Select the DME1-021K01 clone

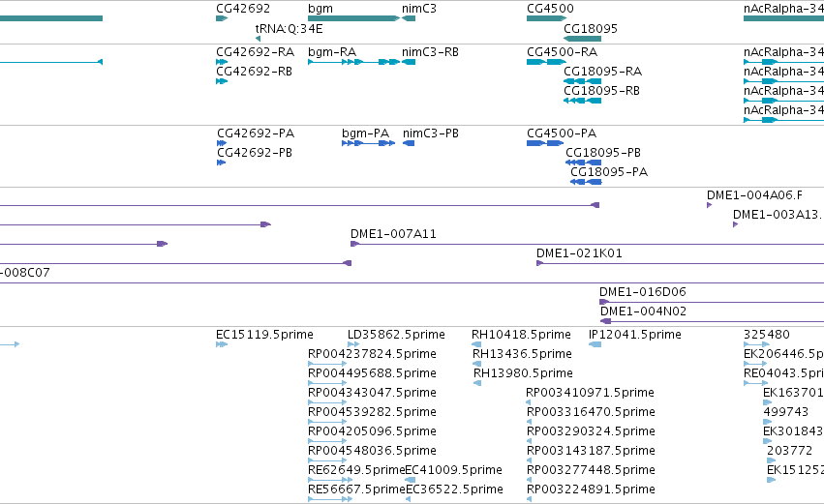click(x=680, y=263)
